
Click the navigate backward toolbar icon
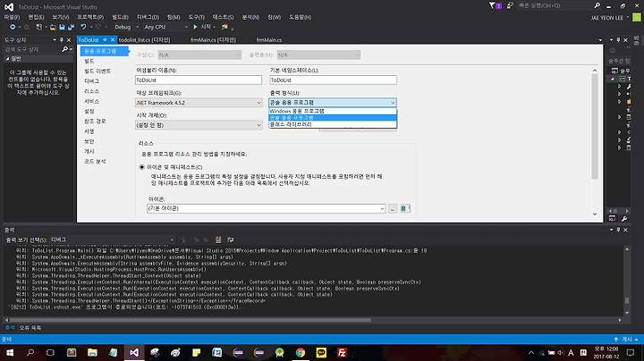coord(13,27)
